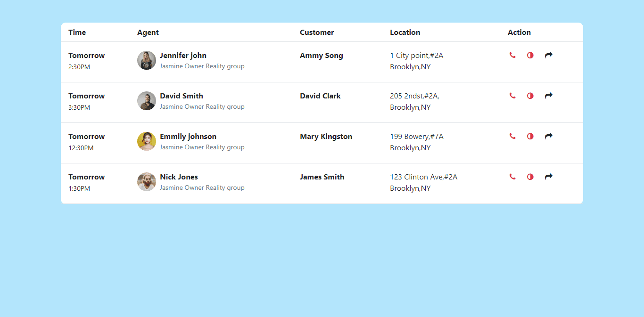Select the Agent column header

point(148,32)
